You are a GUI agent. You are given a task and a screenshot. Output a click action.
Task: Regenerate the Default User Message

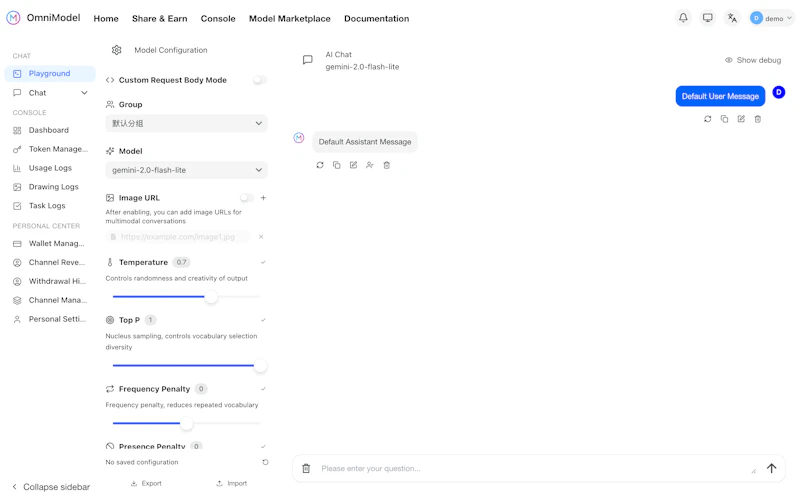707,119
